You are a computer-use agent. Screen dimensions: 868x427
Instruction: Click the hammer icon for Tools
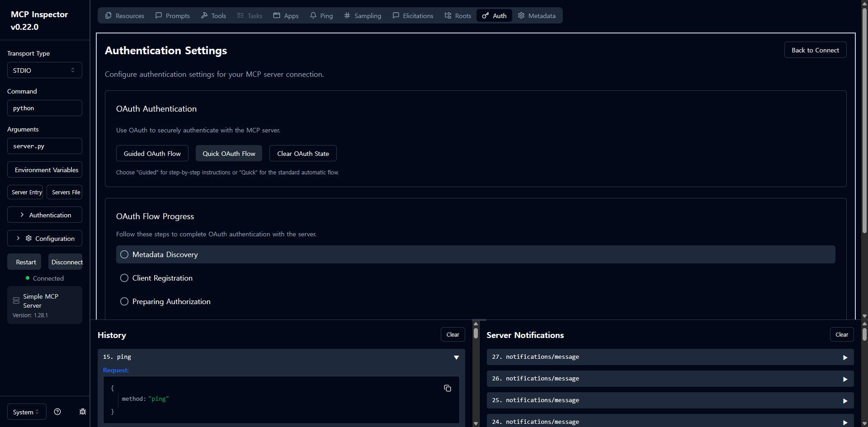pyautogui.click(x=204, y=15)
